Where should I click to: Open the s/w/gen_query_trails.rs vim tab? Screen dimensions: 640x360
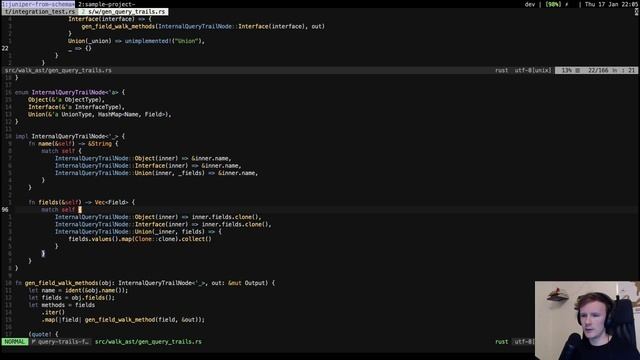point(124,12)
